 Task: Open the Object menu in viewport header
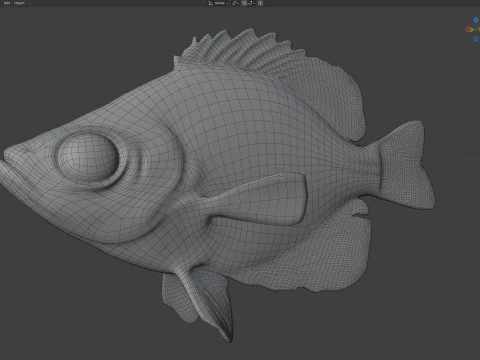click(x=19, y=3)
